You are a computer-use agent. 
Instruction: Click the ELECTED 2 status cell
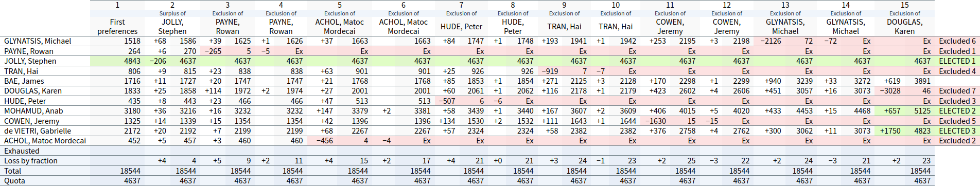[x=957, y=111]
